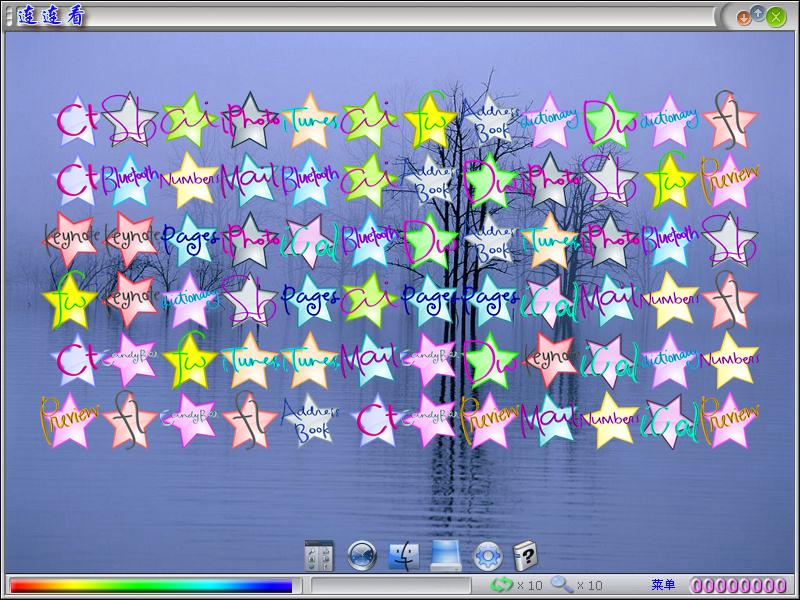Select the Sb star tile in the fourth row
The image size is (800, 600).
(250, 301)
